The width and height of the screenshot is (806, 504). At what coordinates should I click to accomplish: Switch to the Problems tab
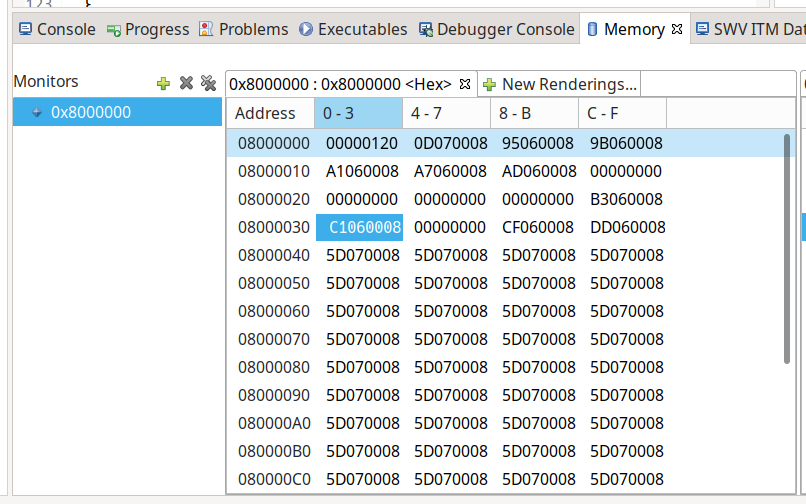click(x=244, y=29)
